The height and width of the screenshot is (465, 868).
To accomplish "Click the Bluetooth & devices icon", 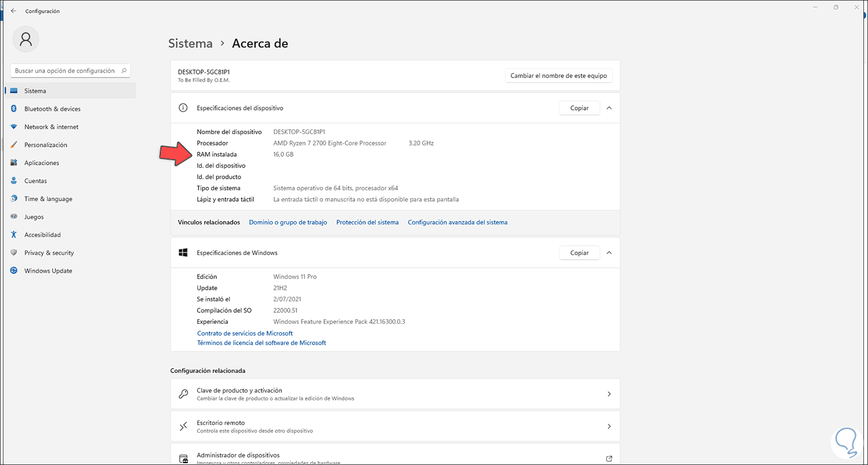I will [x=13, y=109].
